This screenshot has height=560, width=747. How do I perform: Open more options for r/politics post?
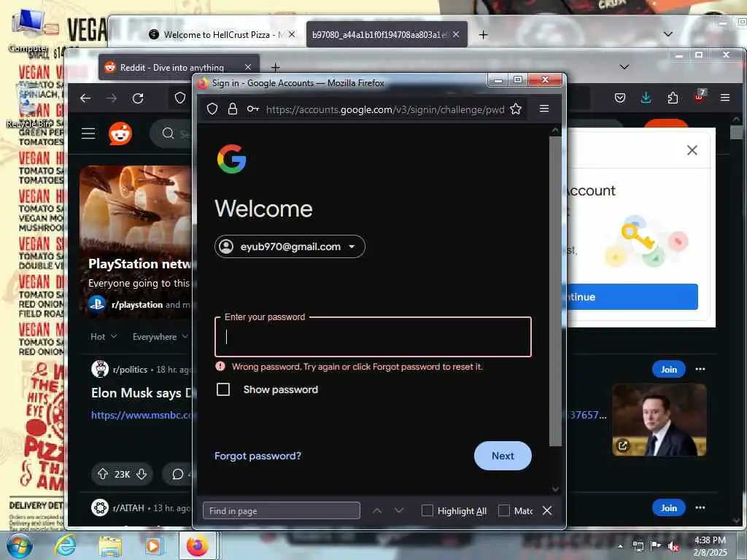pos(700,369)
